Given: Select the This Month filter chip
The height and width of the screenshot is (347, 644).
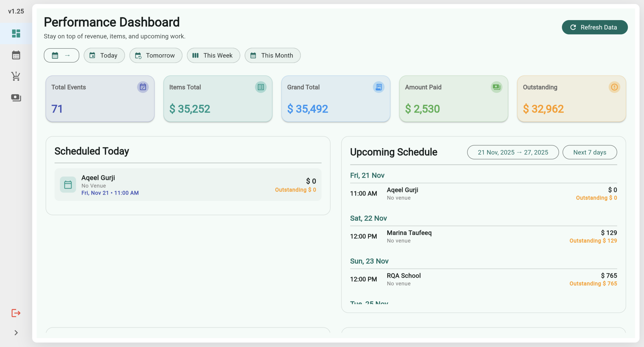Looking at the screenshot, I should tap(272, 55).
